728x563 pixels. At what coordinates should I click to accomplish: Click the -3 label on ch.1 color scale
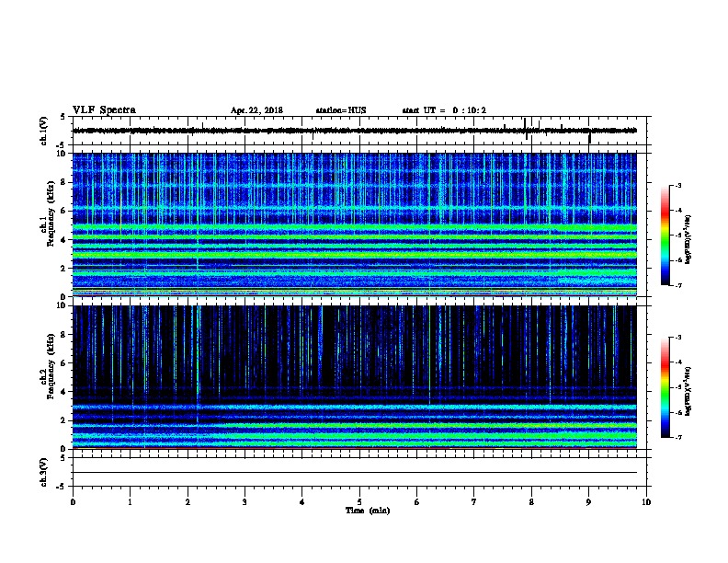[x=678, y=185]
